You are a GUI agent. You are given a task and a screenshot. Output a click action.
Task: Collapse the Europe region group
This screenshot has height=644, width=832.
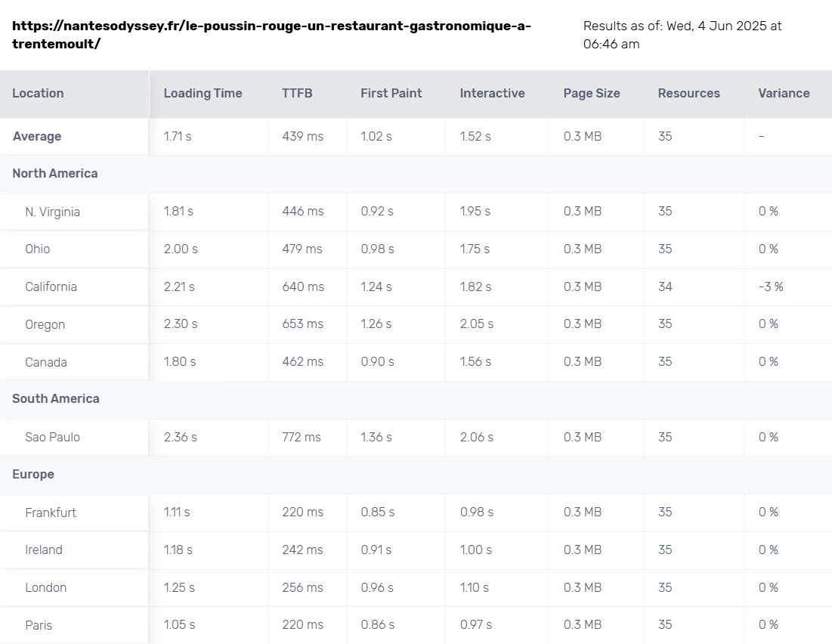(x=33, y=475)
